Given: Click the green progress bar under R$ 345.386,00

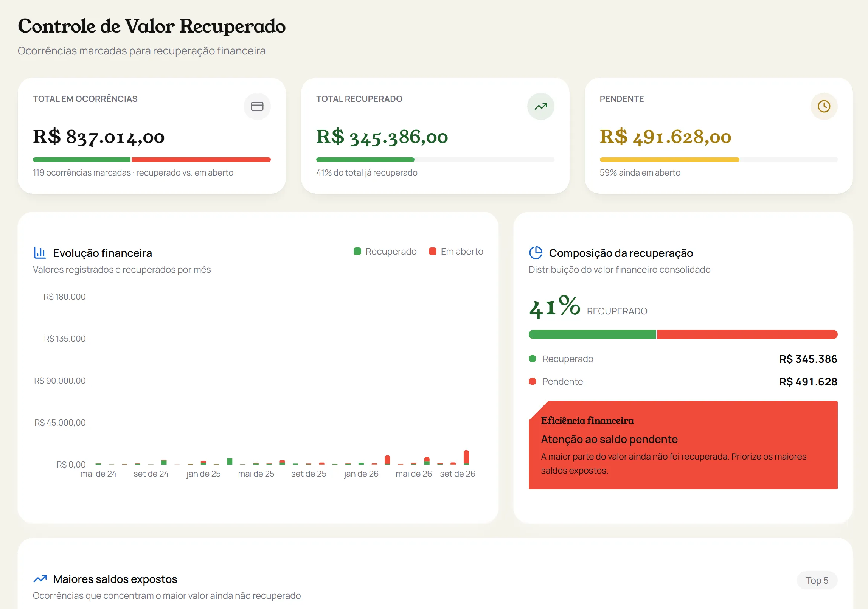Looking at the screenshot, I should tap(365, 160).
